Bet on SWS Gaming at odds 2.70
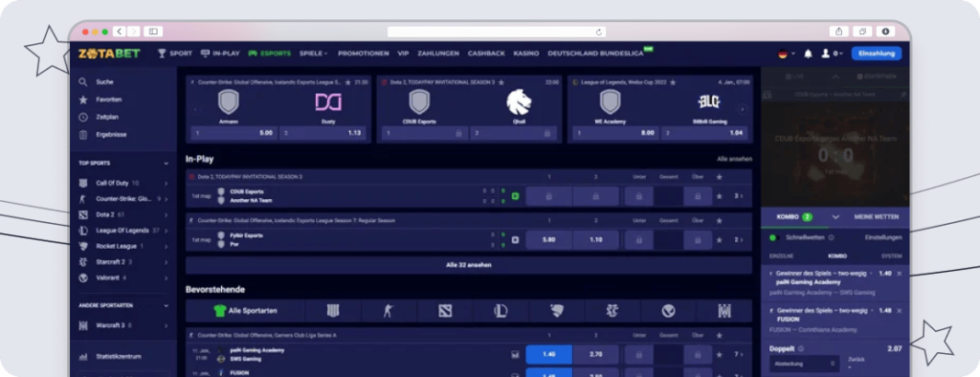Screen dimensions: 980x377 595,354
